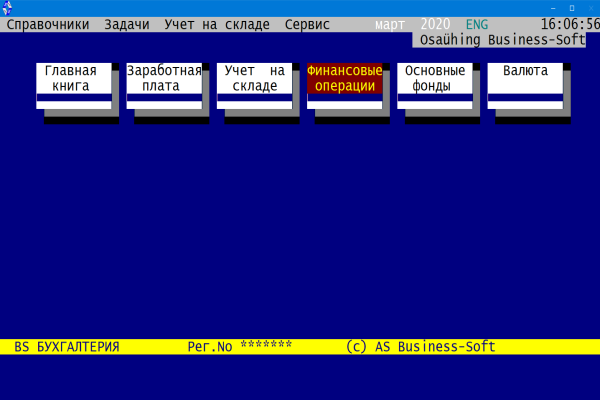Screen dimensions: 600x400
Task: Open the Валюта module tile
Action: click(525, 86)
